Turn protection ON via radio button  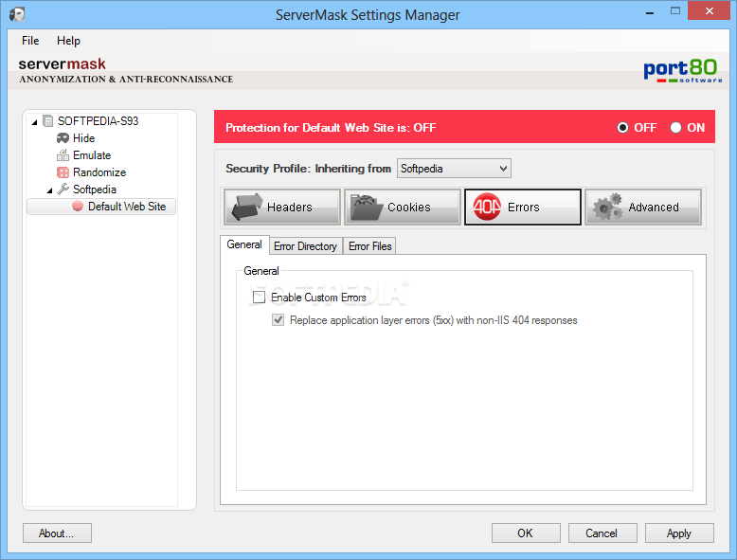(675, 127)
